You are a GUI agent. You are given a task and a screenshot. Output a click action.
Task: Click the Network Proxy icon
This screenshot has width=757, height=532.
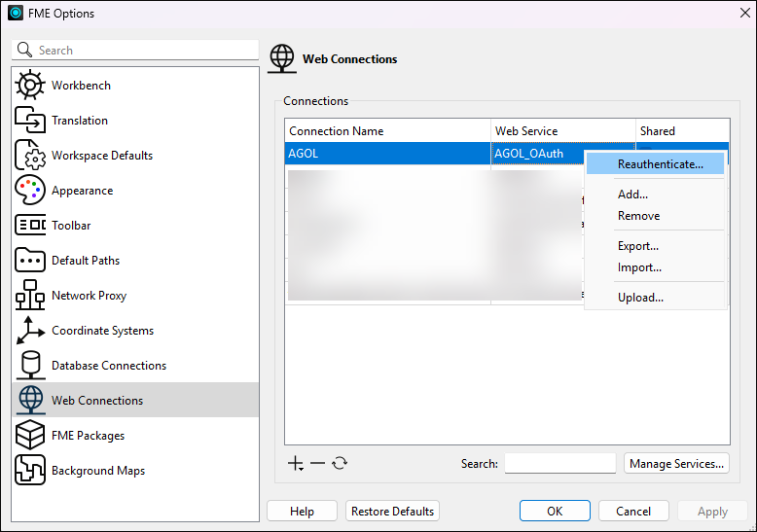tap(30, 295)
